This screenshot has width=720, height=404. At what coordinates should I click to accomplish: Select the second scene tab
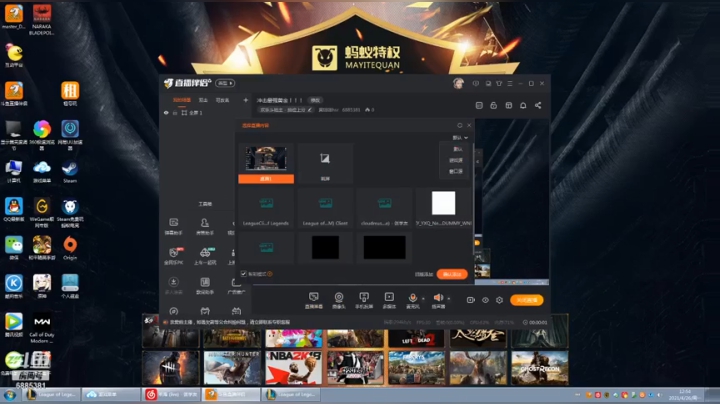coord(203,100)
